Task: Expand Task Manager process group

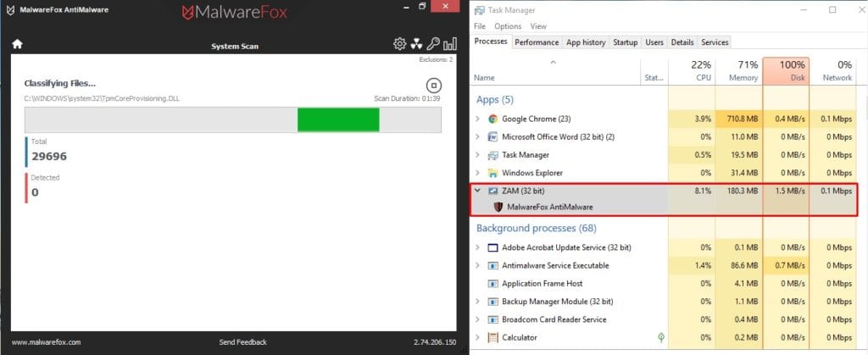Action: click(x=478, y=155)
